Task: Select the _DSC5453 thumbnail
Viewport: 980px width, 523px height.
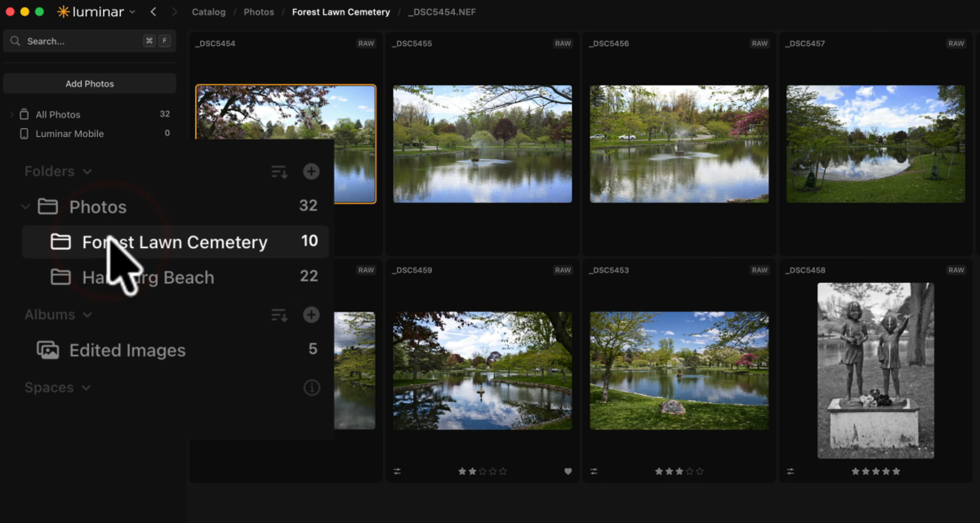Action: (x=679, y=370)
